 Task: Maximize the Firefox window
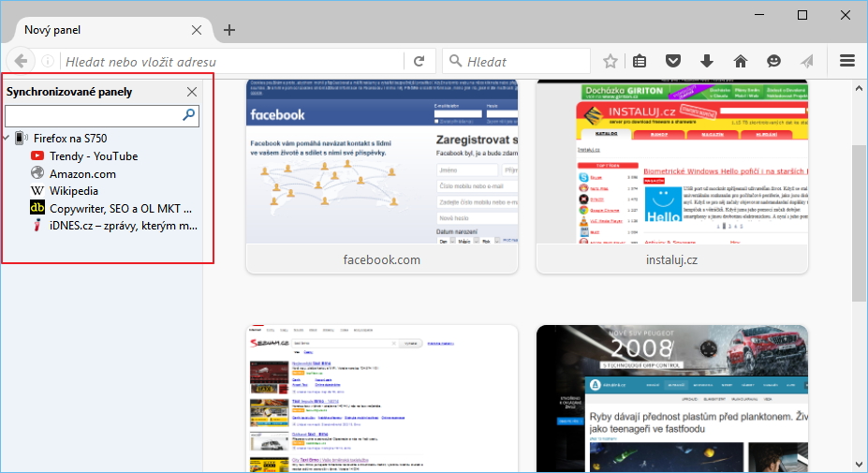tap(802, 15)
